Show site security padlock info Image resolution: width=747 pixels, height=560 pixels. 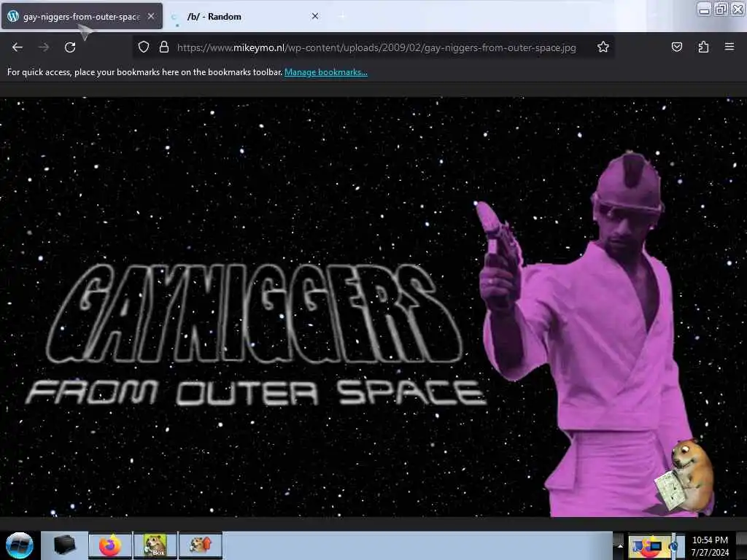[164, 47]
